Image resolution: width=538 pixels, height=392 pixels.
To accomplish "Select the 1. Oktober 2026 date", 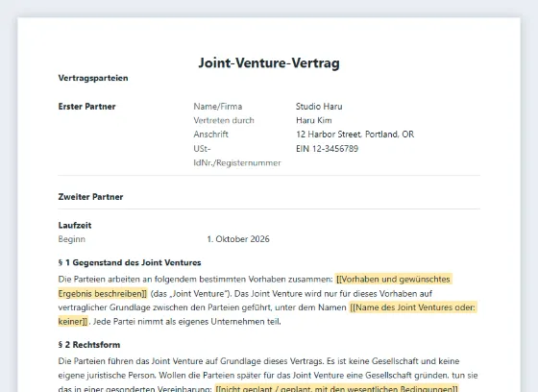I will click(x=238, y=239).
